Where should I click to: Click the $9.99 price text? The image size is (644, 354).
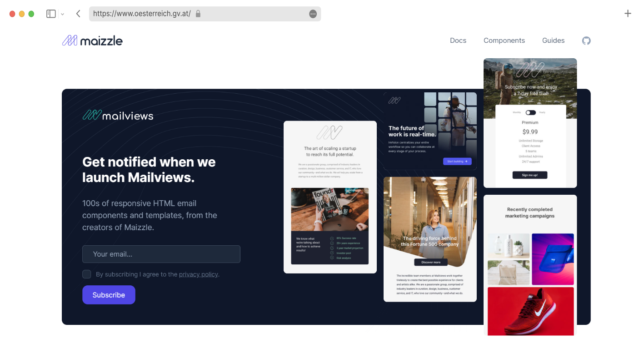pos(530,132)
